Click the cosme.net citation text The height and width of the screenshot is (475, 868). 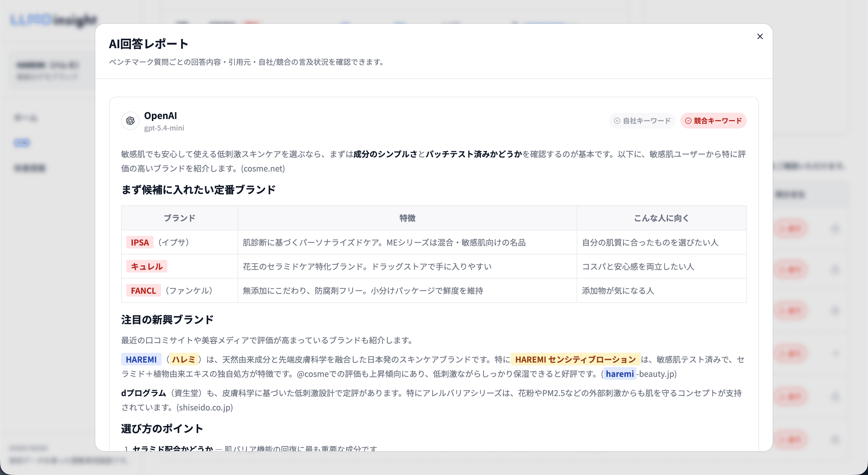[263, 169]
